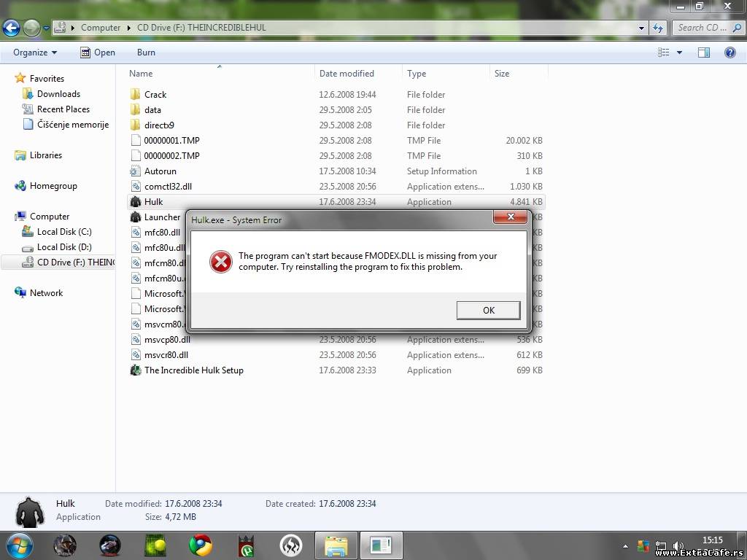The width and height of the screenshot is (747, 560).
Task: Open the recent pages dropdown arrow
Action: click(46, 28)
